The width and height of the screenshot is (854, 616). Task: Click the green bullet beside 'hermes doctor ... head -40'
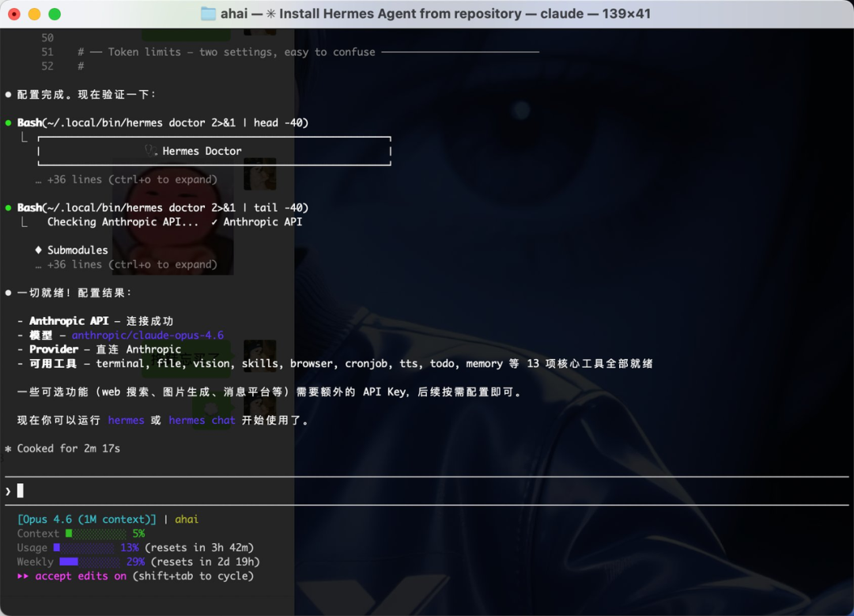pos(8,123)
